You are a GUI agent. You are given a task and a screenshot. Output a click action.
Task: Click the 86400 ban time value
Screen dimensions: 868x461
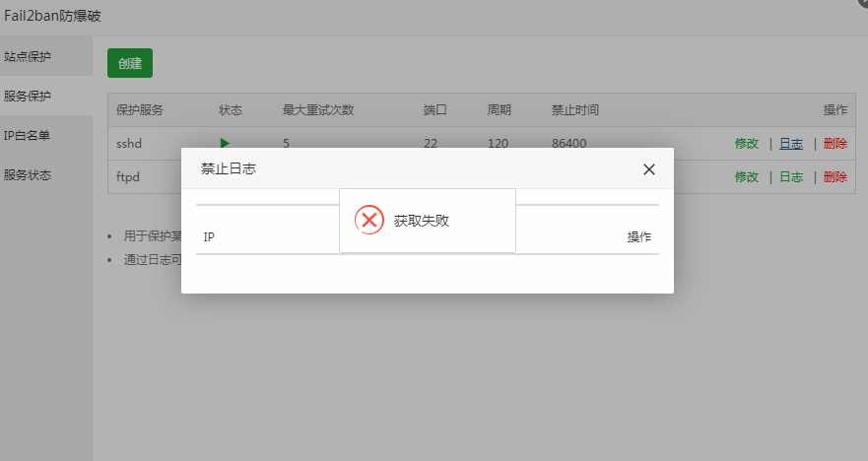click(x=569, y=144)
